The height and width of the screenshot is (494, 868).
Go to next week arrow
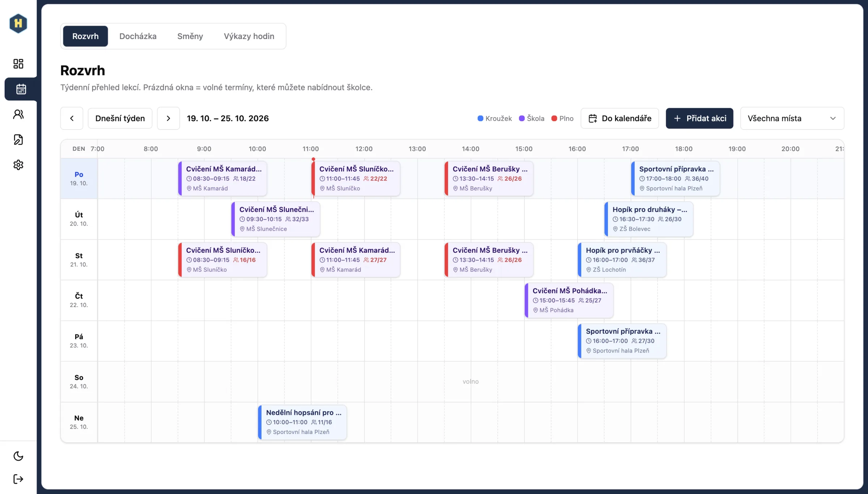coord(168,118)
